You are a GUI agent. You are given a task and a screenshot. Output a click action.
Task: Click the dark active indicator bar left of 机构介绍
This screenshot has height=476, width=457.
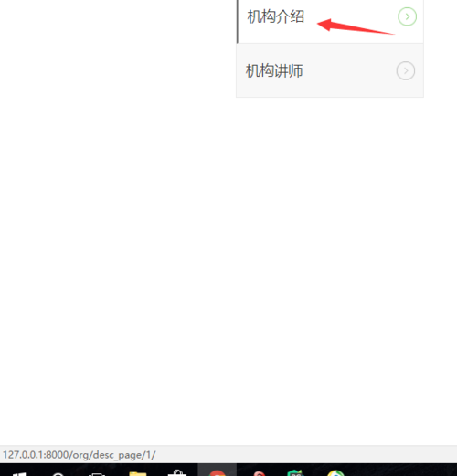point(238,21)
